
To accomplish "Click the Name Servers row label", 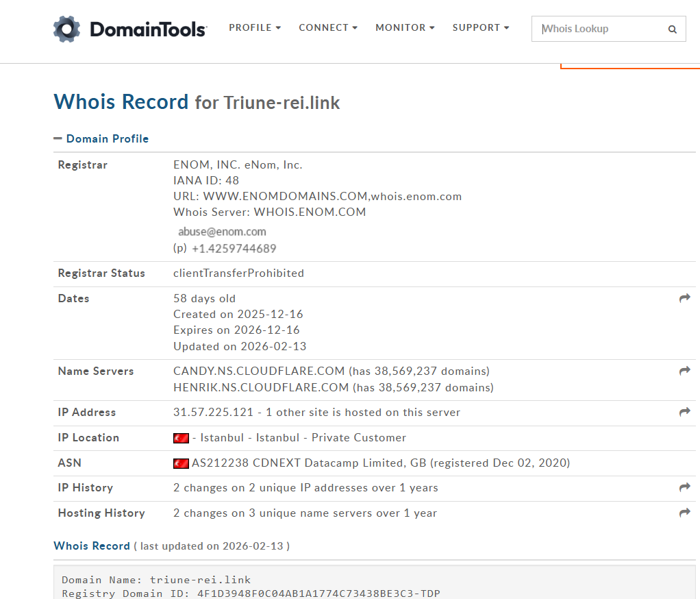I will click(x=95, y=371).
